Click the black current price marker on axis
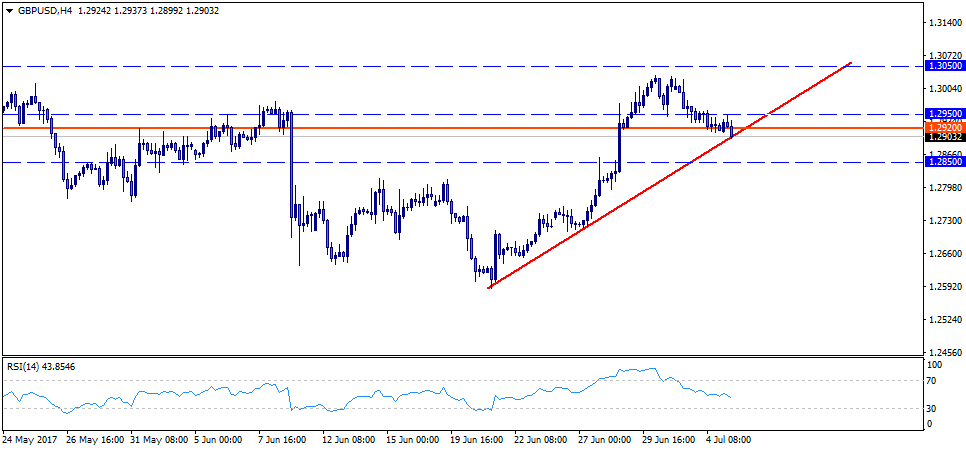This screenshot has width=966, height=451. click(x=944, y=137)
